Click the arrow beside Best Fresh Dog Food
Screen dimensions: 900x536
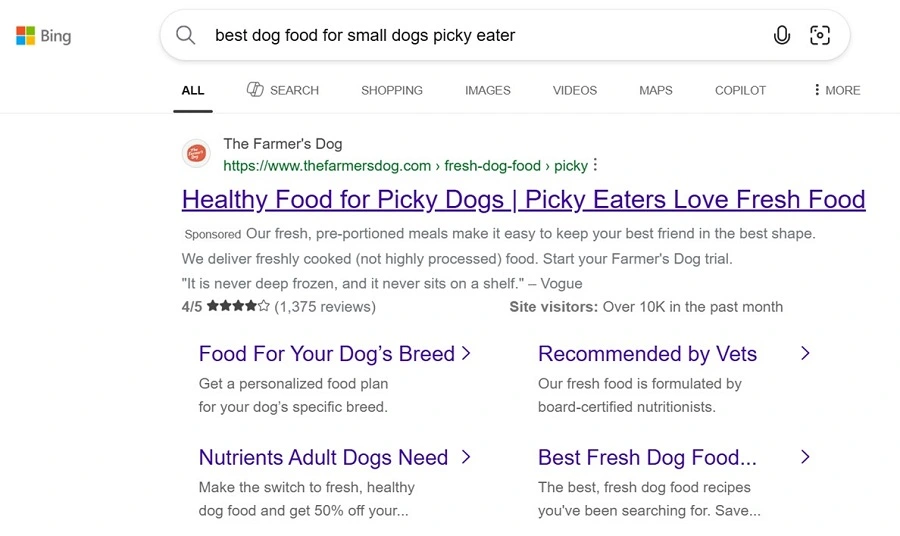click(805, 458)
